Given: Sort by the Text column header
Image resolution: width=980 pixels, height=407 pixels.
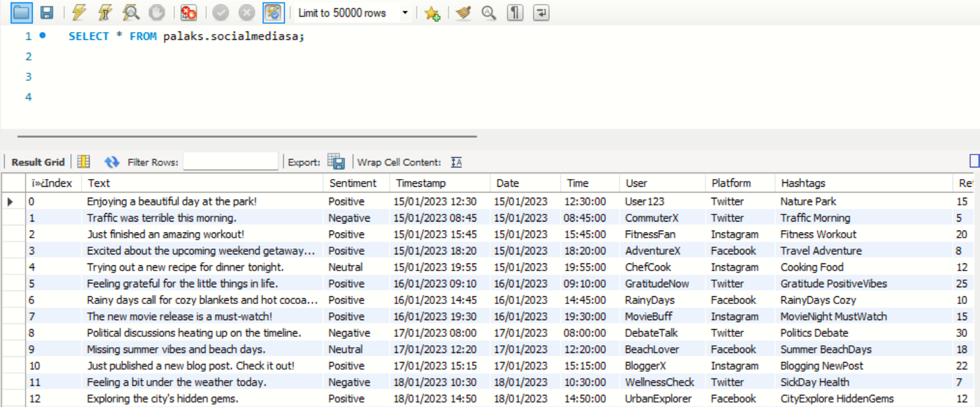Looking at the screenshot, I should pos(202,184).
